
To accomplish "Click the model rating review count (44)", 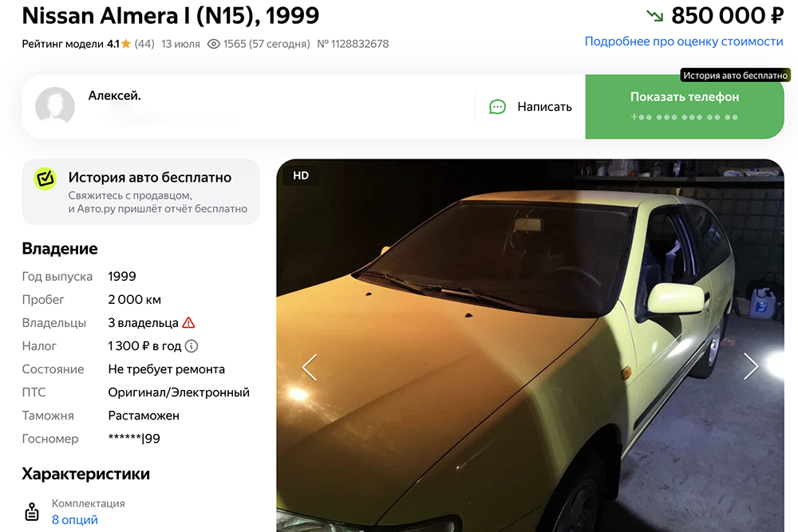I will [x=144, y=44].
